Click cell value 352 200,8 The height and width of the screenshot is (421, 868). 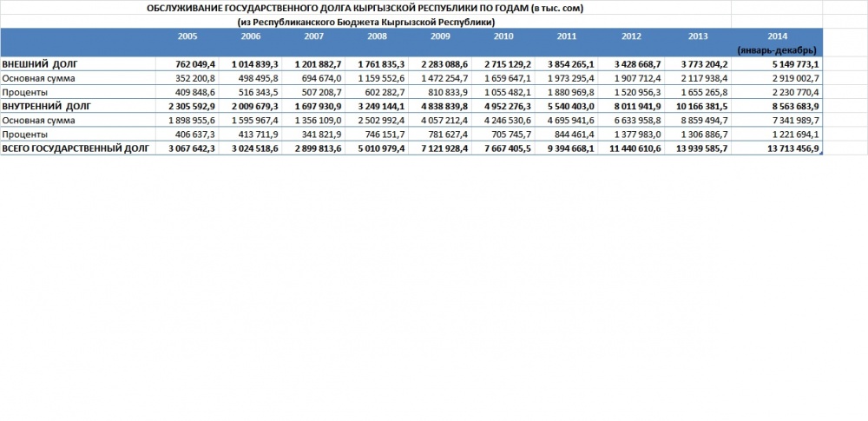pyautogui.click(x=195, y=78)
